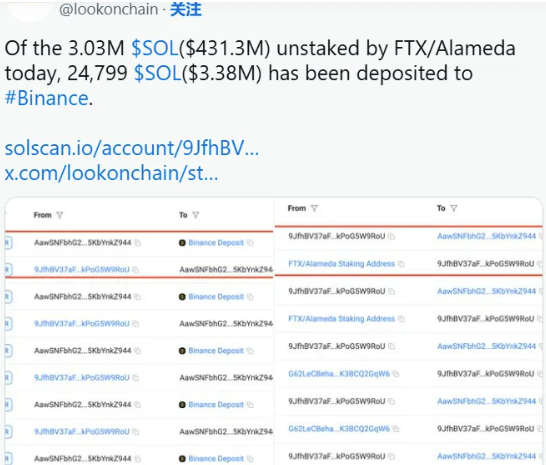The height and width of the screenshot is (465, 546).
Task: Open the first blue 9JfhBV37aF link in left table
Action: 81,270
